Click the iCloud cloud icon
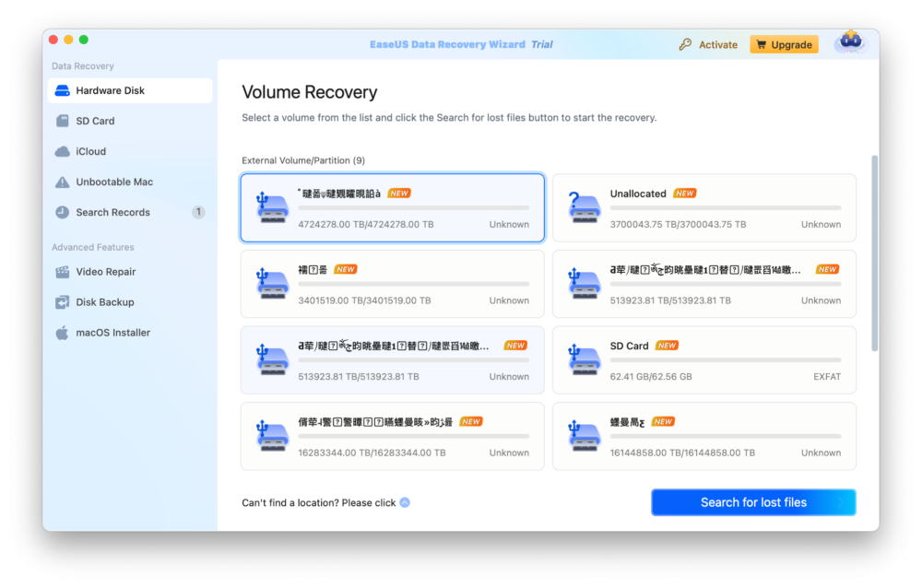 [x=63, y=152]
